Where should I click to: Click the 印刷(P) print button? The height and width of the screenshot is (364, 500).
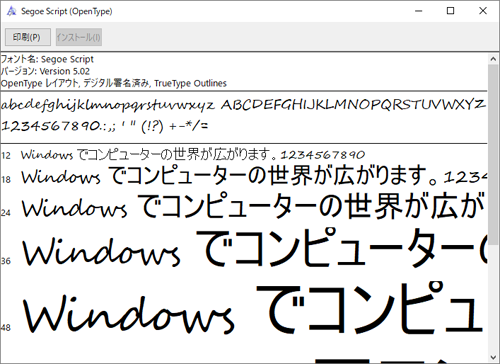(28, 37)
